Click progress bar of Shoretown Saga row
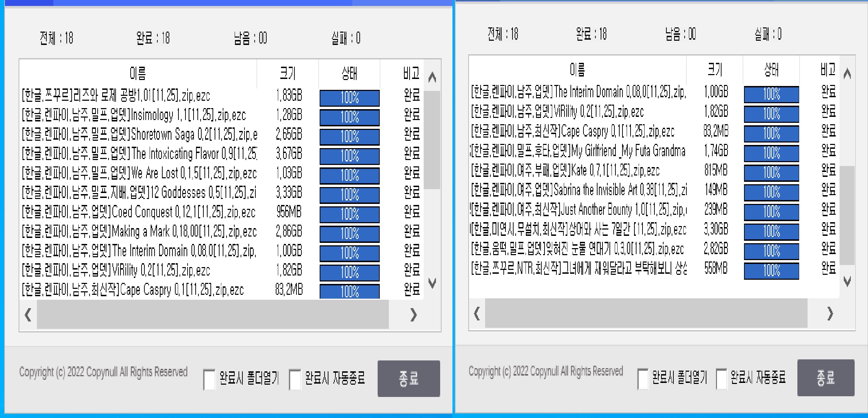This screenshot has height=418, width=868. (x=350, y=136)
